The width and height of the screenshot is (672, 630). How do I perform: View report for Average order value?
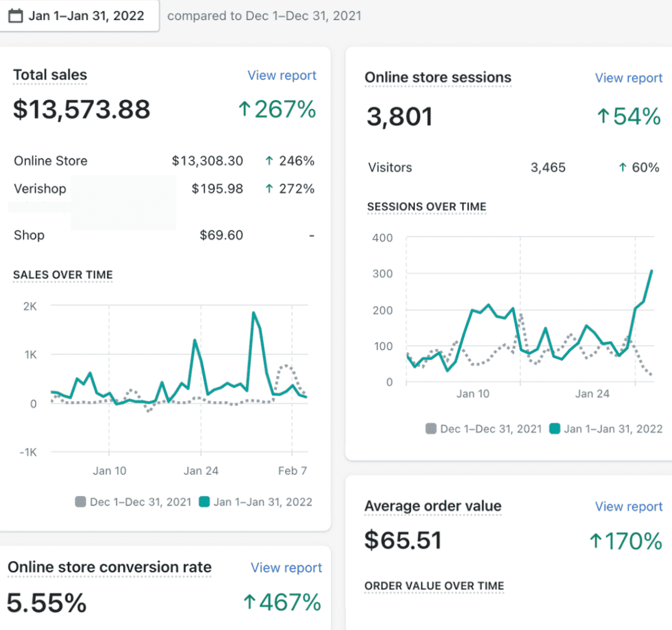(x=628, y=507)
